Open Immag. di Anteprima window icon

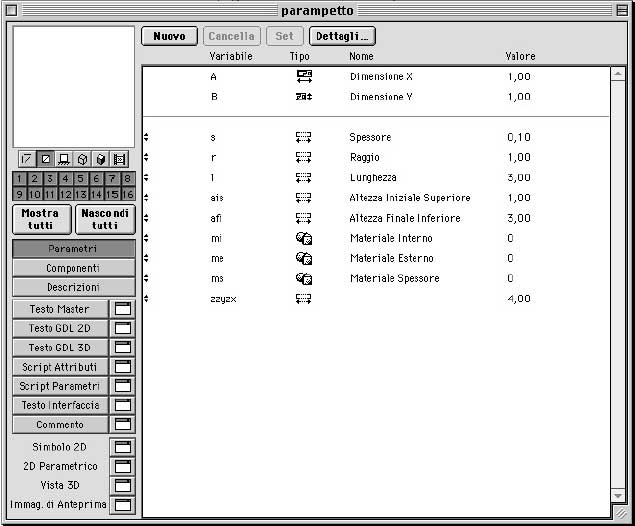122,505
